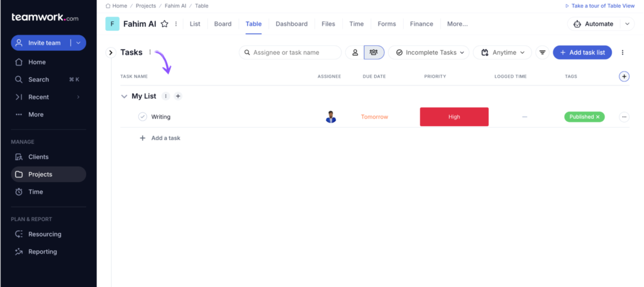Screen dimensions: 644x287
Task: Click the Writing task's logged time dash
Action: [x=525, y=117]
